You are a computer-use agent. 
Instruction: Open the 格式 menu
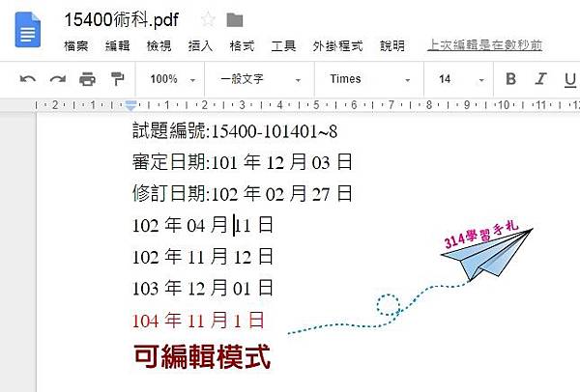click(242, 45)
